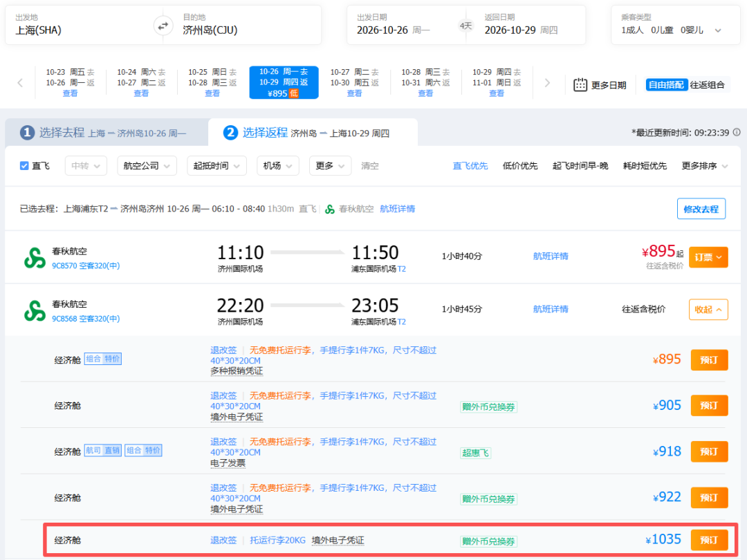
Task: Open 航班详情 of selected outbound flight
Action: click(x=397, y=209)
